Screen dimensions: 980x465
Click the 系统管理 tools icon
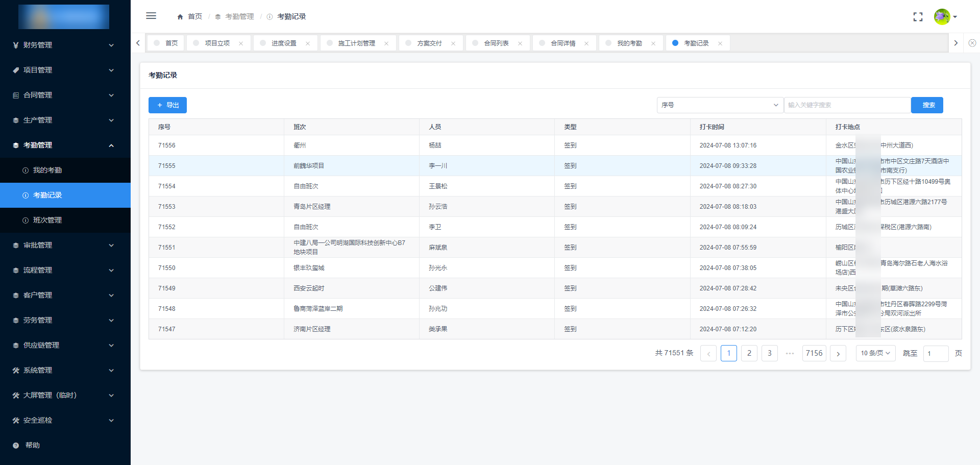click(16, 370)
